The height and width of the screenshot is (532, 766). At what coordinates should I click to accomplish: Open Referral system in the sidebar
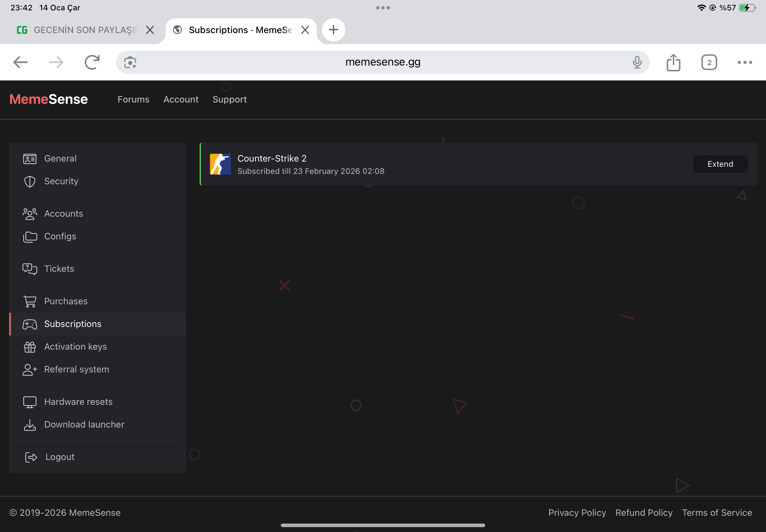(x=97, y=370)
